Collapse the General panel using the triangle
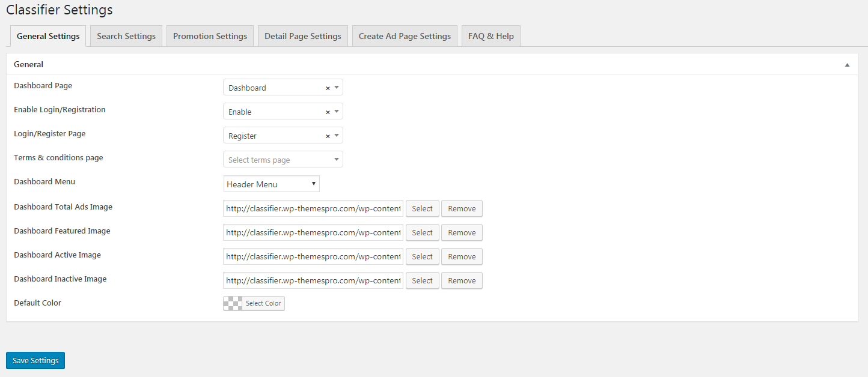 tap(847, 65)
